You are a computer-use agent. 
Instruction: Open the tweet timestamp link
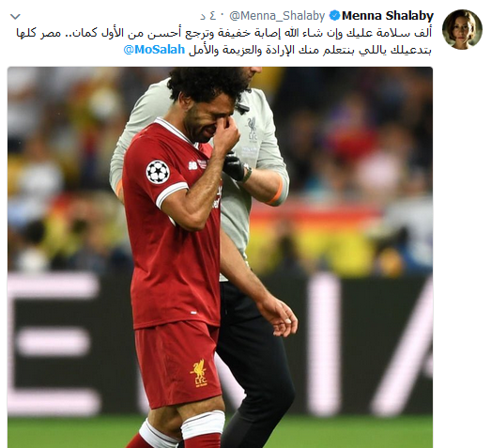point(208,16)
